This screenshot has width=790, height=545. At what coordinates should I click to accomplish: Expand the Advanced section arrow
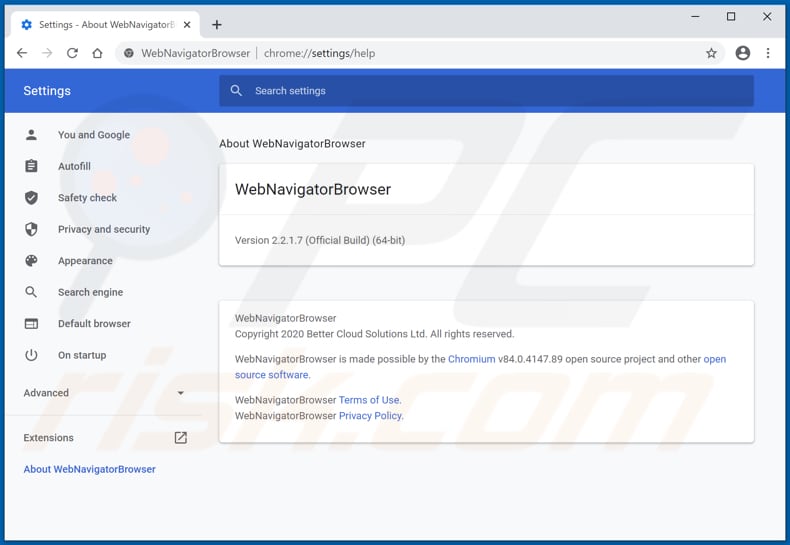(x=180, y=393)
